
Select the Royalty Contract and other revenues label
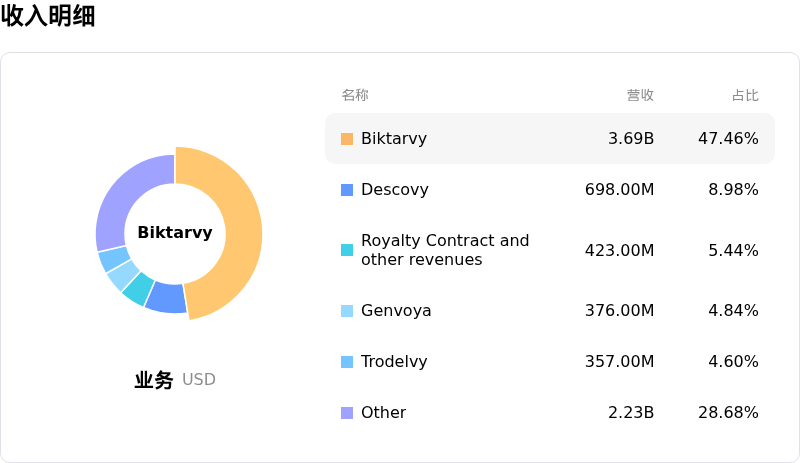[445, 250]
